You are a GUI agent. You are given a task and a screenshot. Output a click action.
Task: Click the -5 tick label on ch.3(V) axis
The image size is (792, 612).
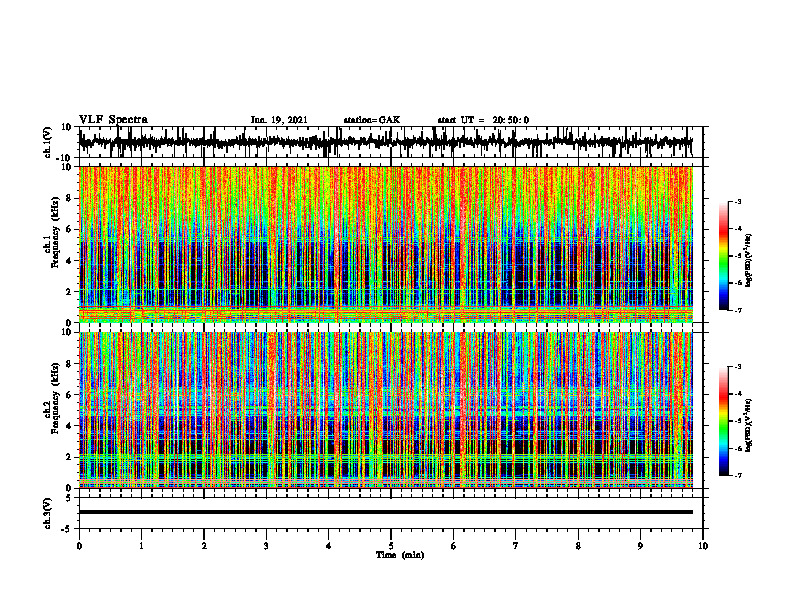pyautogui.click(x=68, y=529)
